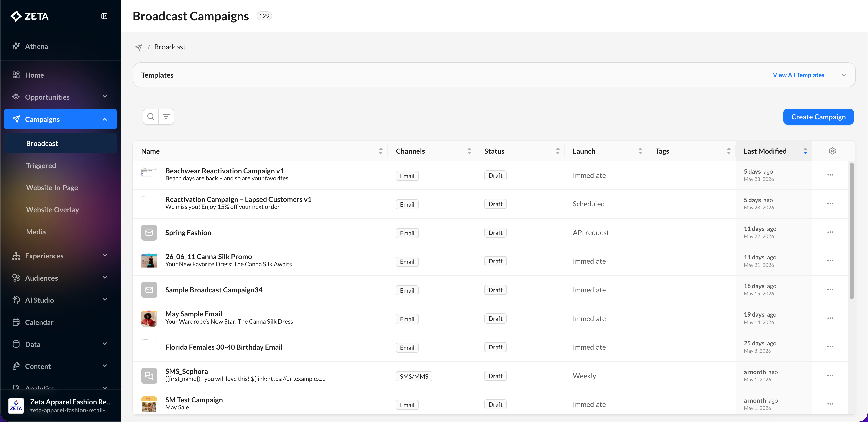The width and height of the screenshot is (868, 422).
Task: Open View All Templates link
Action: click(798, 75)
